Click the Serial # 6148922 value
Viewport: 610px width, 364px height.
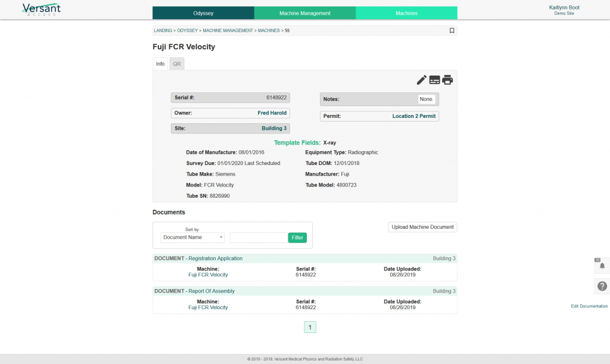click(276, 98)
